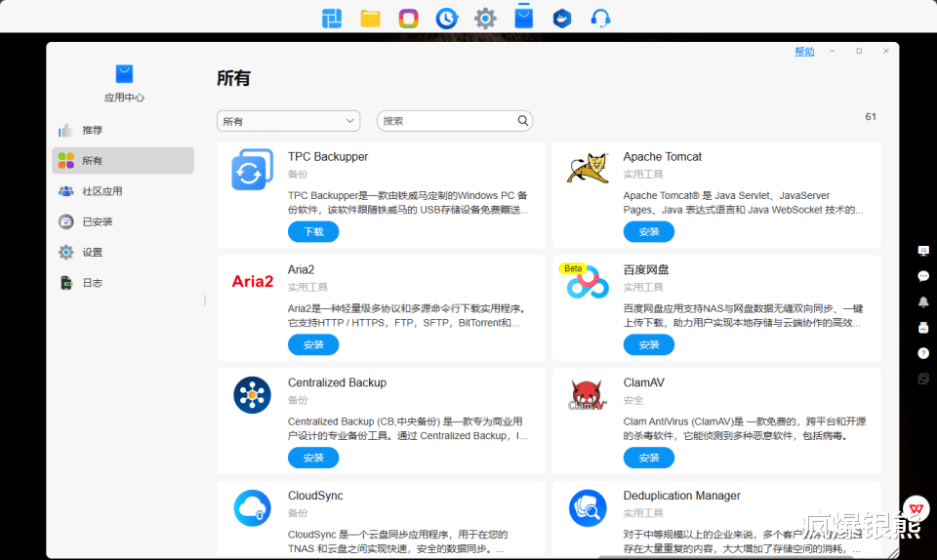937x560 pixels.
Task: Open 设置 in App Center sidebar
Action: 123,252
